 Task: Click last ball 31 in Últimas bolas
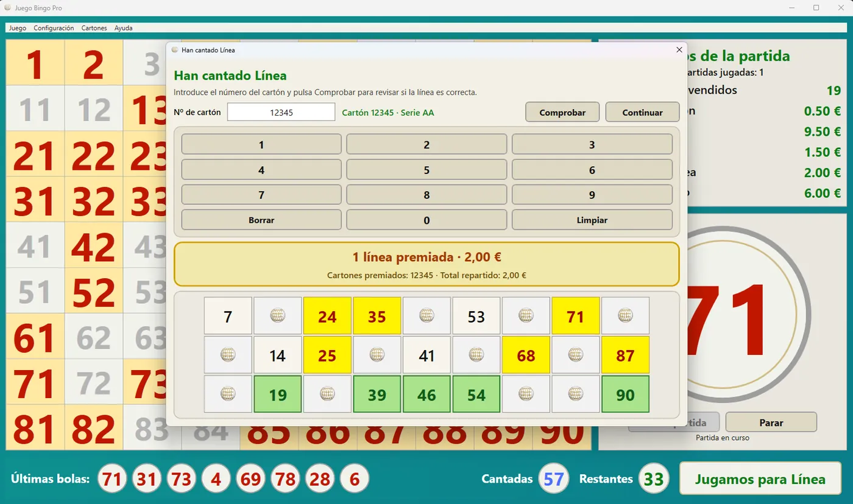(x=146, y=479)
